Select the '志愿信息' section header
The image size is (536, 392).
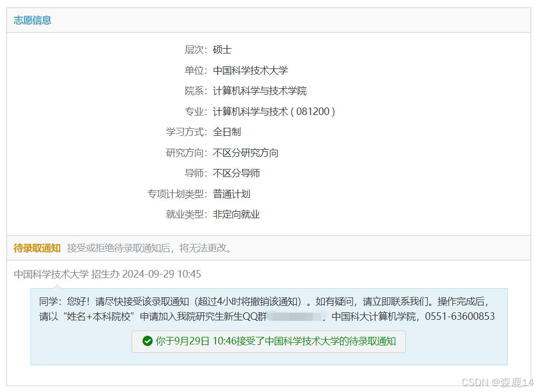pyautogui.click(x=33, y=20)
